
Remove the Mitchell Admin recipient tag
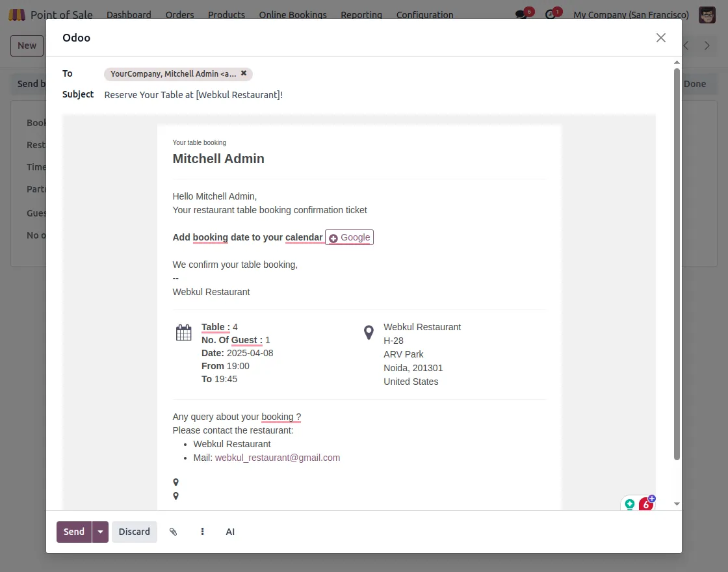(244, 73)
